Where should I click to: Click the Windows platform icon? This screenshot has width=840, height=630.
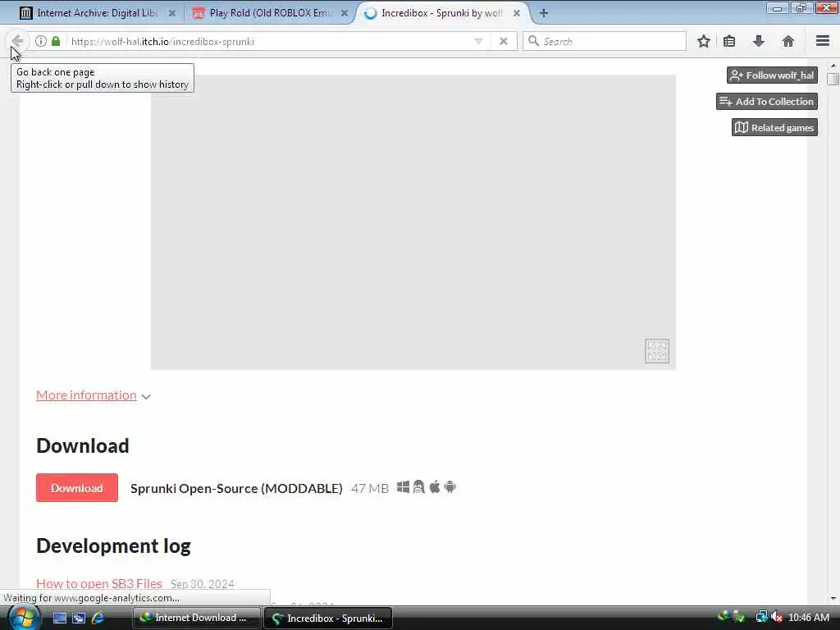coord(403,487)
